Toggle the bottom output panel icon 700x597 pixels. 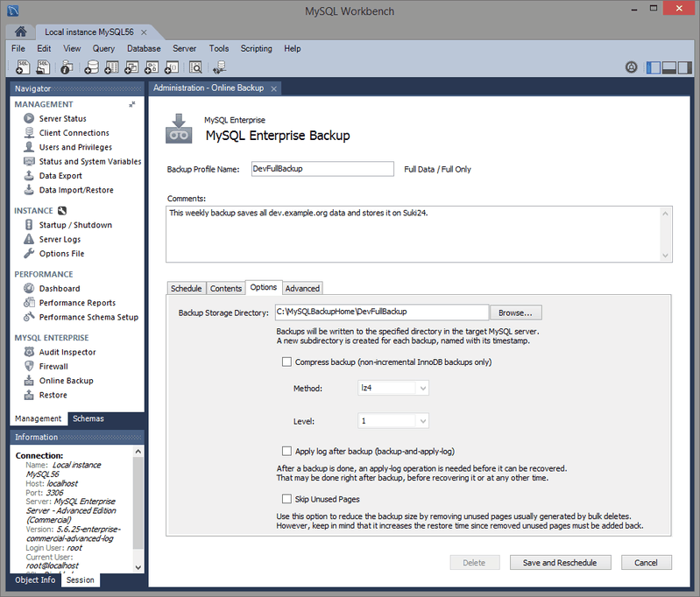(668, 67)
